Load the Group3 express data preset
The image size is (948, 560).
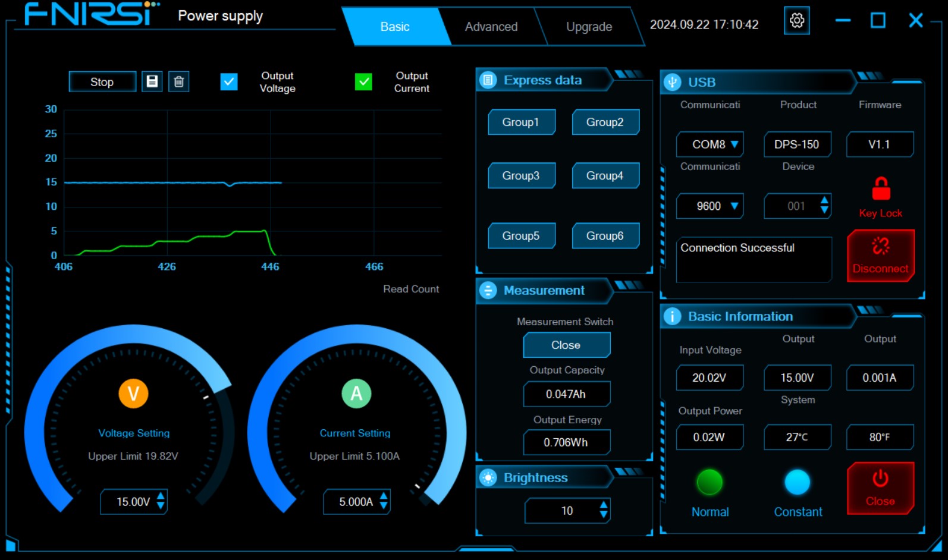(521, 175)
